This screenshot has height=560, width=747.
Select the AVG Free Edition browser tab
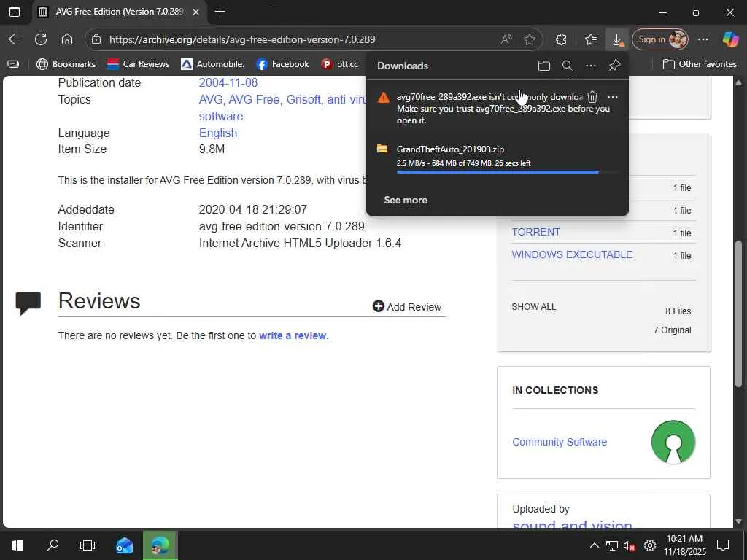[119, 12]
